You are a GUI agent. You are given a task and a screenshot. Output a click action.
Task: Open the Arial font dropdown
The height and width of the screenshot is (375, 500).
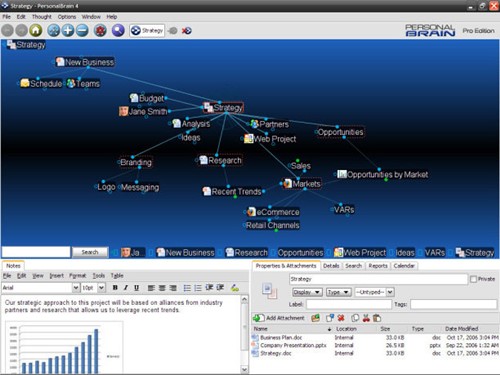point(76,288)
